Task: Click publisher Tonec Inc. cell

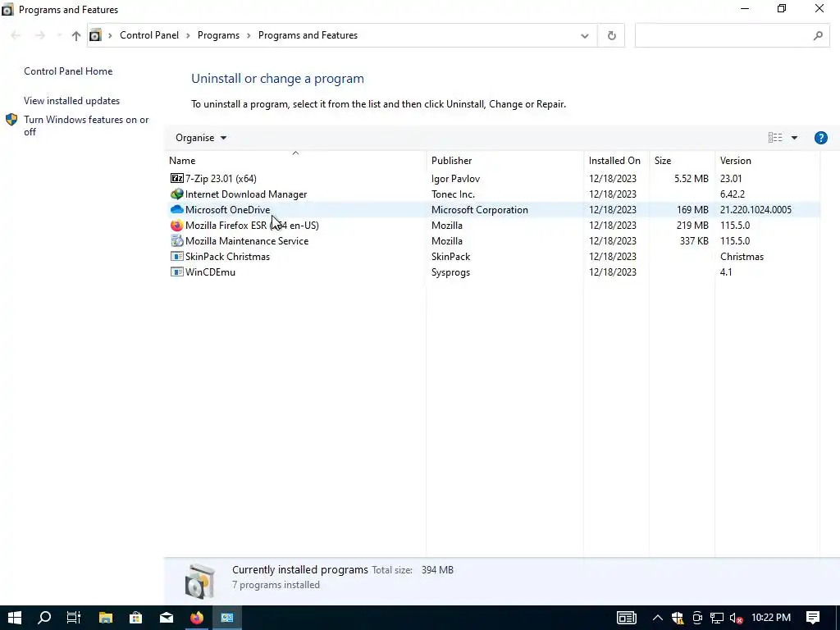Action: pos(453,194)
